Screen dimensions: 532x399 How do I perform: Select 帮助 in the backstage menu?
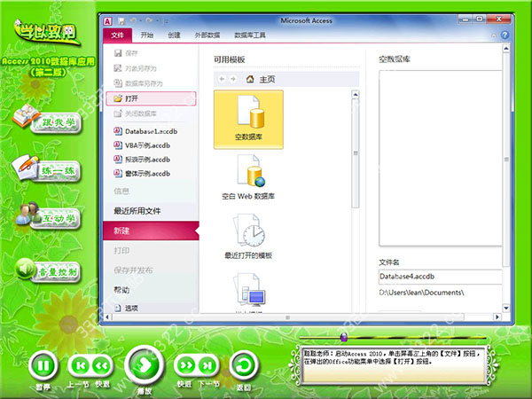tap(121, 290)
